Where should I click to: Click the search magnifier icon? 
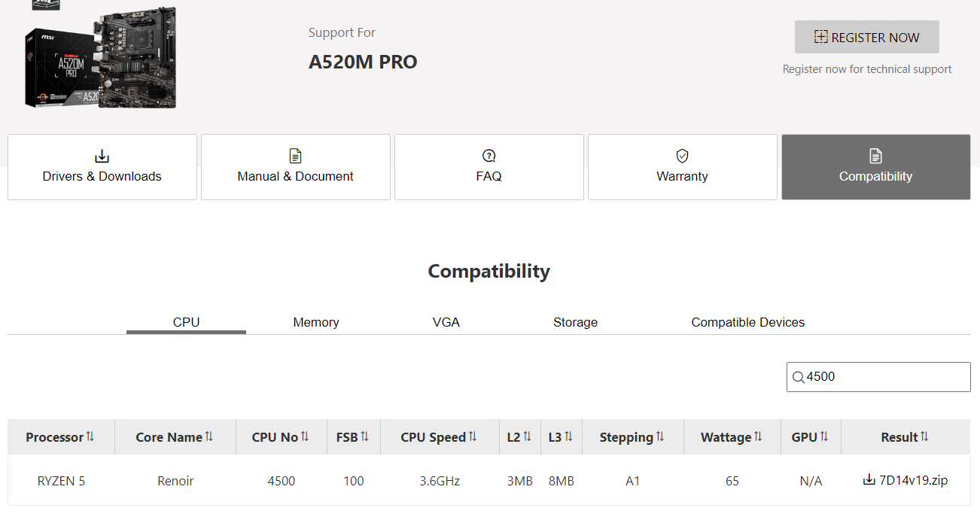click(x=798, y=377)
